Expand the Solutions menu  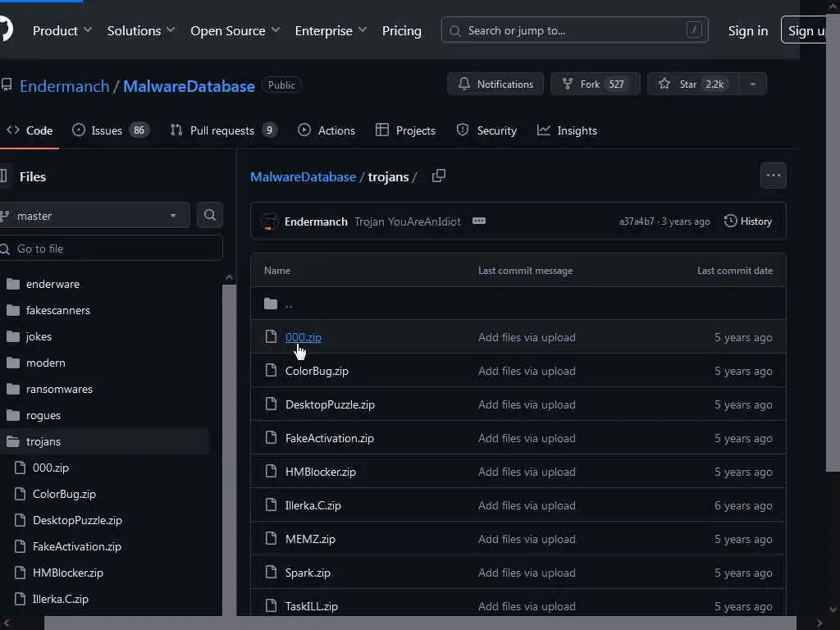[141, 30]
